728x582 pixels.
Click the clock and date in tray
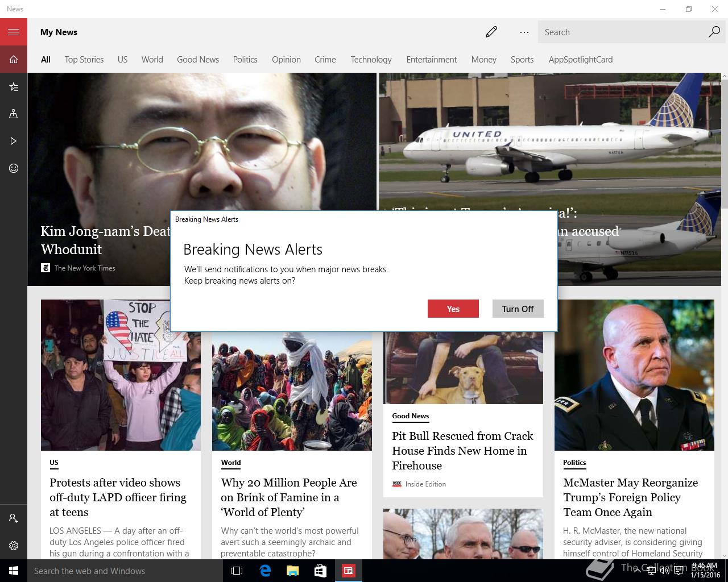coord(705,571)
